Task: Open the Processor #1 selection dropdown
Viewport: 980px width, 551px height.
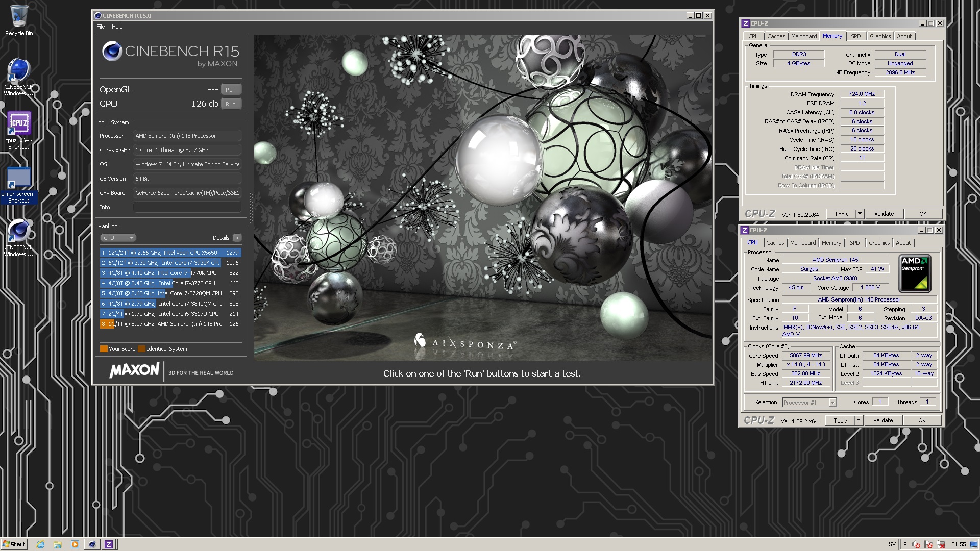Action: pyautogui.click(x=810, y=403)
